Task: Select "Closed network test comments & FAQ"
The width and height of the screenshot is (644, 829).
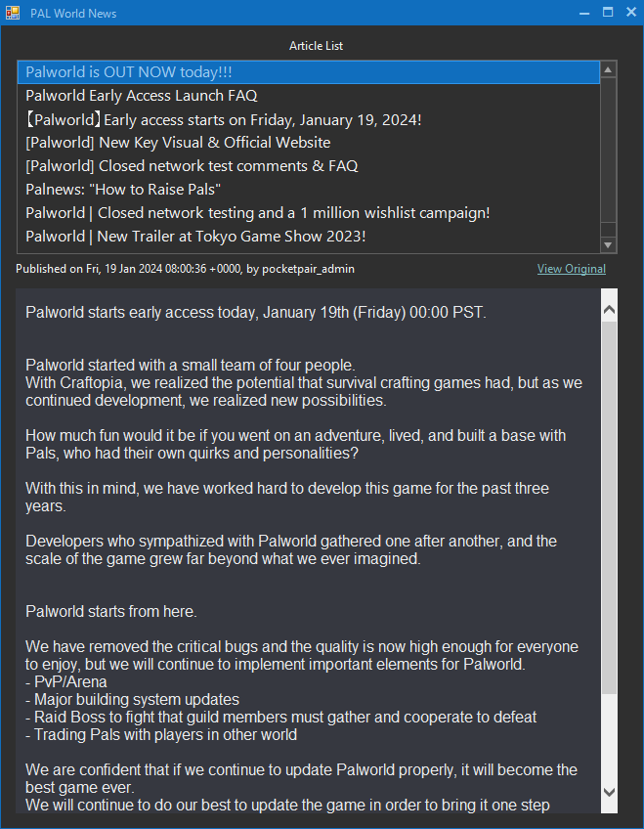Action: (x=192, y=166)
